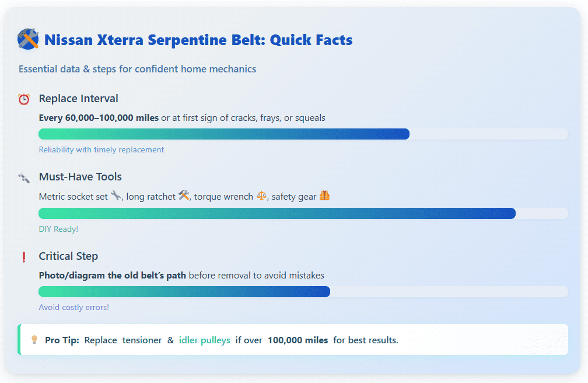
Task: Select the Critical Step section heading
Action: coord(68,256)
